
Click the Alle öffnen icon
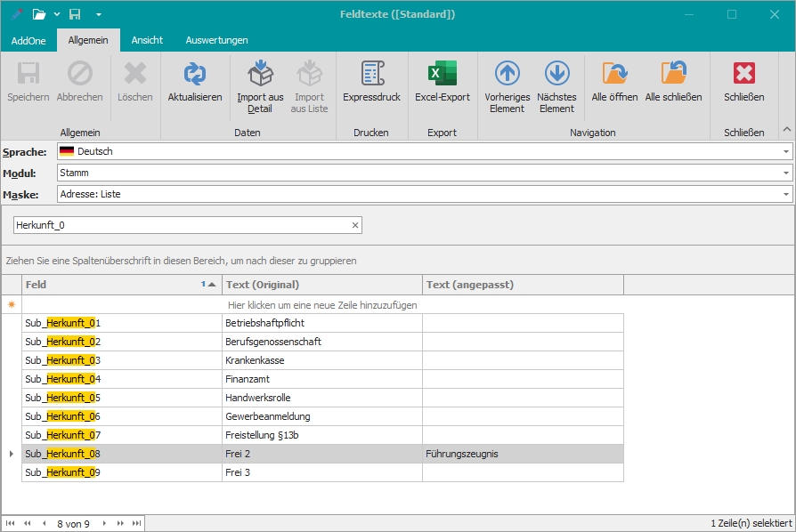pyautogui.click(x=614, y=74)
